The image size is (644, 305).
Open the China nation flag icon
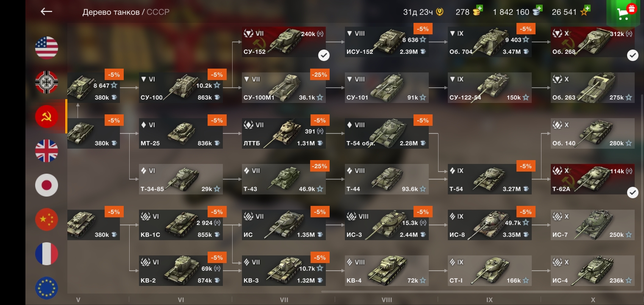click(x=47, y=219)
